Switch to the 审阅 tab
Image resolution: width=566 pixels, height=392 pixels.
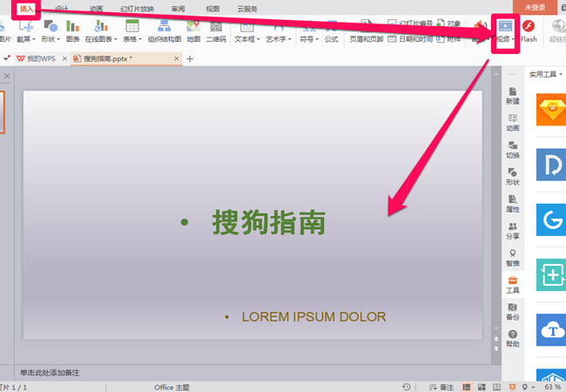coord(178,9)
